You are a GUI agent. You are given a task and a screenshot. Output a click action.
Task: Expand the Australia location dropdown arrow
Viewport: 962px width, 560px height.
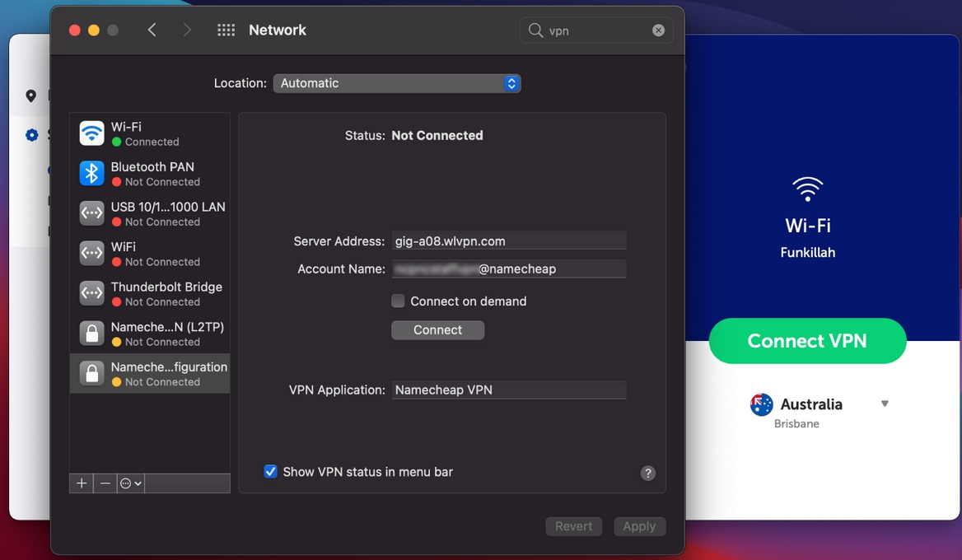(x=885, y=404)
